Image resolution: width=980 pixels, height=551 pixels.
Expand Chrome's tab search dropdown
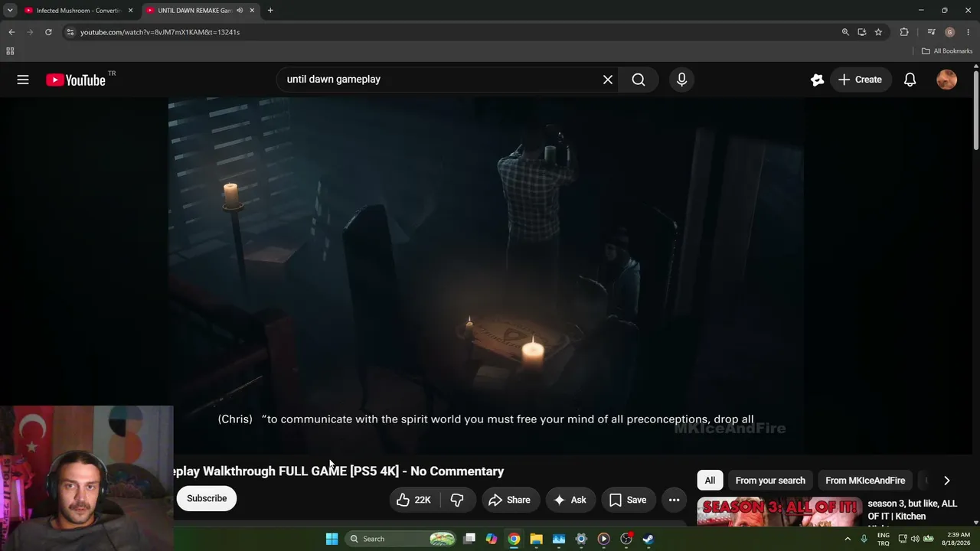coord(10,11)
